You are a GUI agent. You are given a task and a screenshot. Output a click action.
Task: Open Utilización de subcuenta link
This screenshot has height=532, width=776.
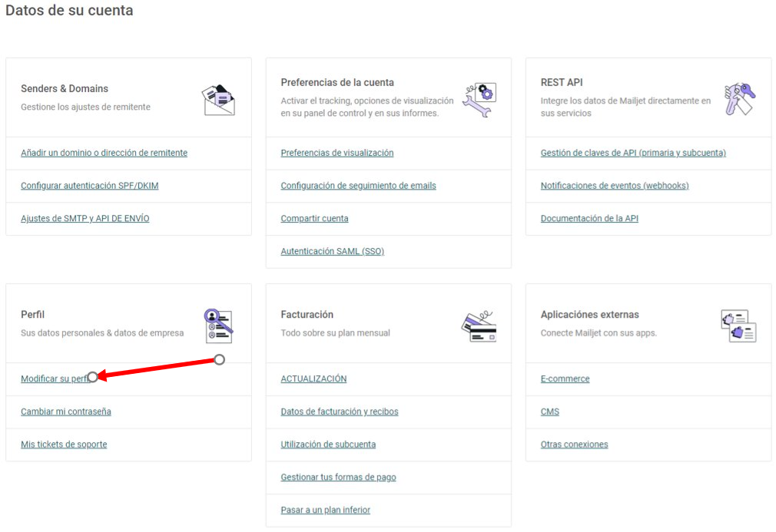(328, 444)
